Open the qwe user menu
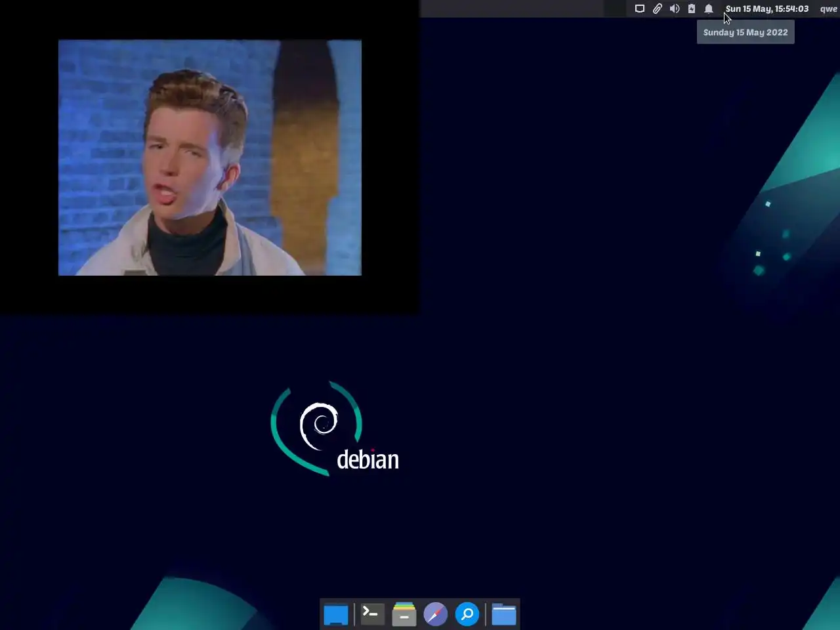Viewport: 840px width, 630px height. tap(828, 9)
